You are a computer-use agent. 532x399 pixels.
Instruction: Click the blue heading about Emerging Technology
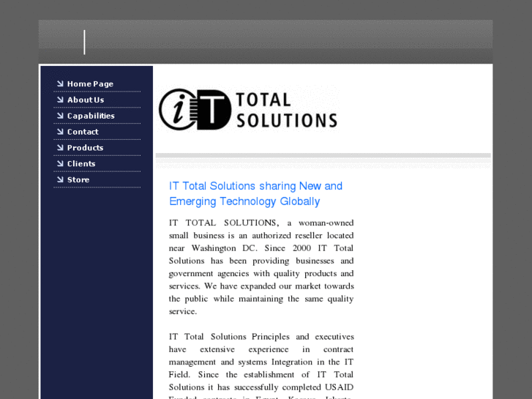(256, 193)
